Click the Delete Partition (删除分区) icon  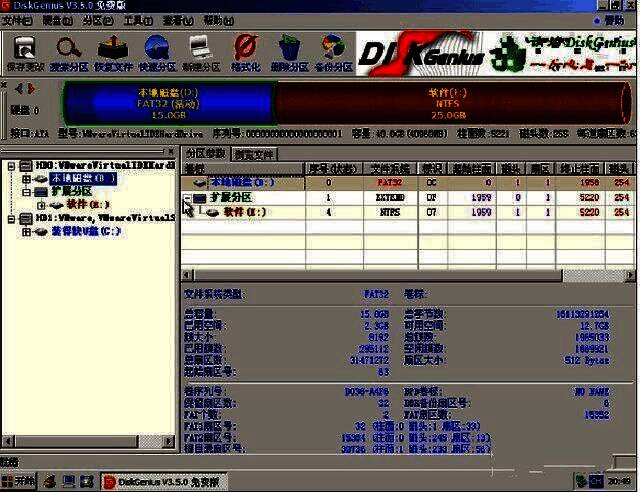(x=289, y=52)
